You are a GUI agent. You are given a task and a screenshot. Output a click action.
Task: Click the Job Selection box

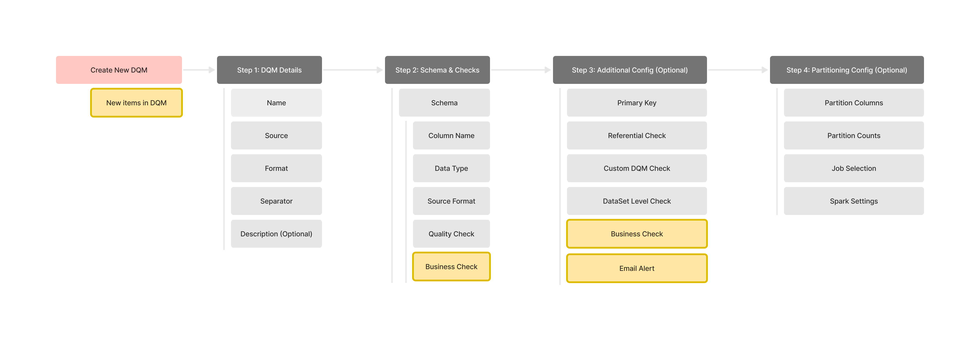[x=854, y=168]
